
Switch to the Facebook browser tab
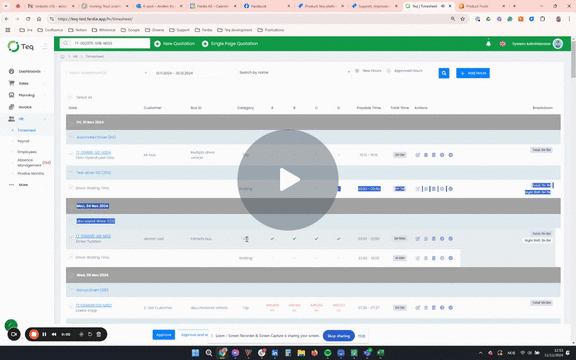coord(266,6)
